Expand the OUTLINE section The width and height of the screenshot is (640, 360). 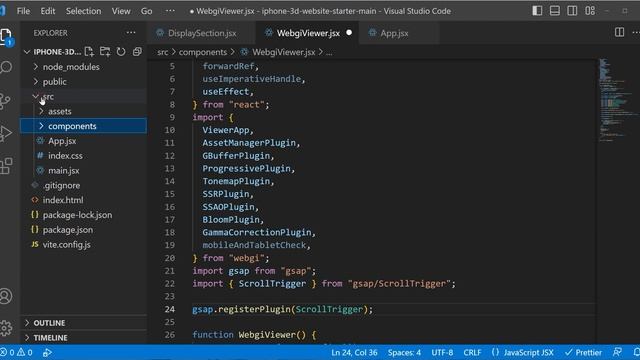(84, 323)
